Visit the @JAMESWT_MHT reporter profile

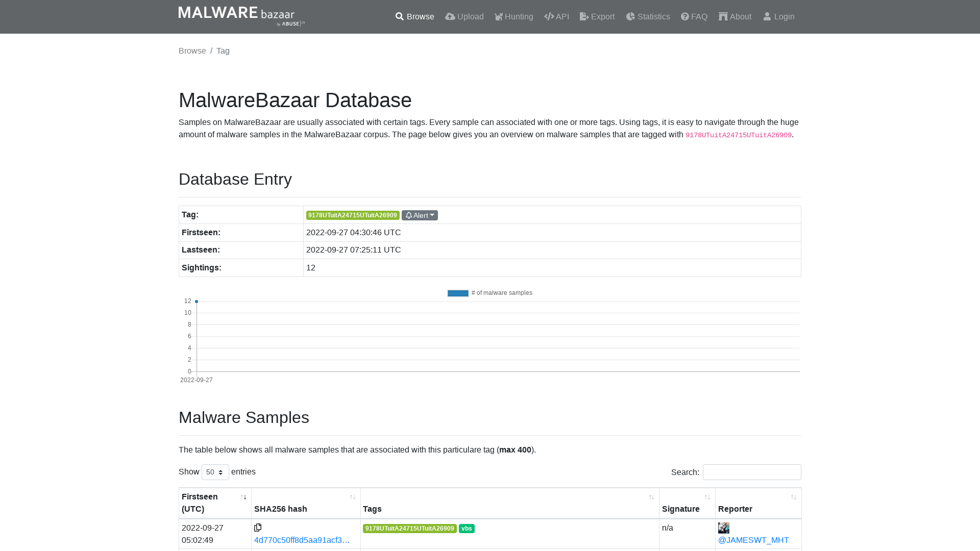[752, 540]
